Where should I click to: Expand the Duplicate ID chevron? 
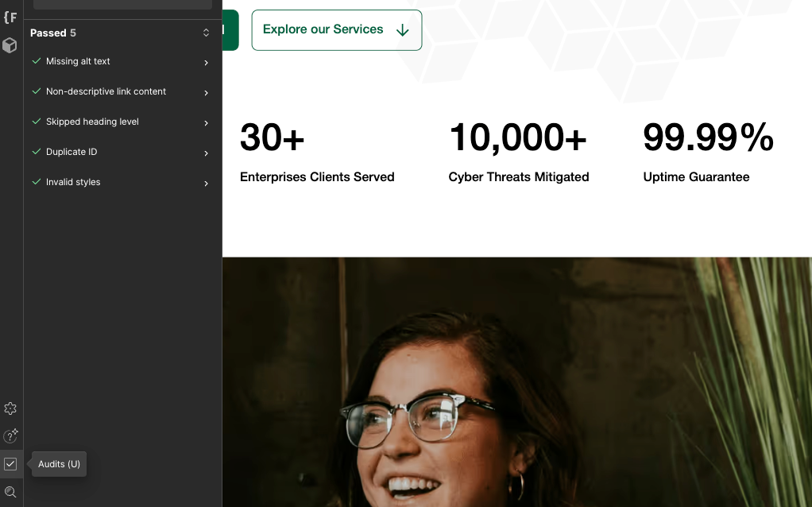tap(206, 153)
